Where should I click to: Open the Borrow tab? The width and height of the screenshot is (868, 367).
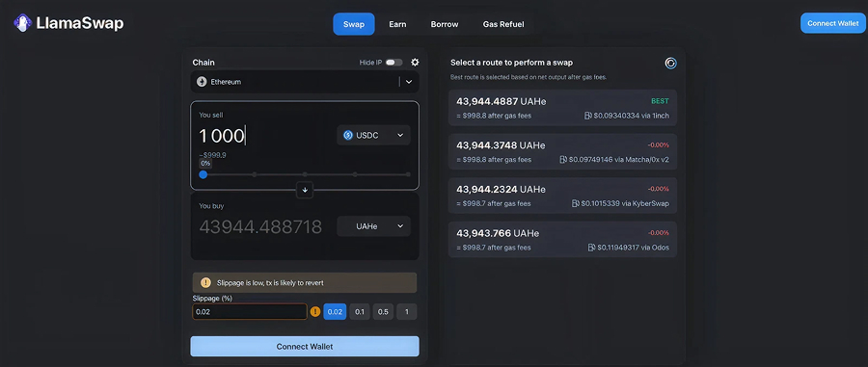(x=445, y=24)
